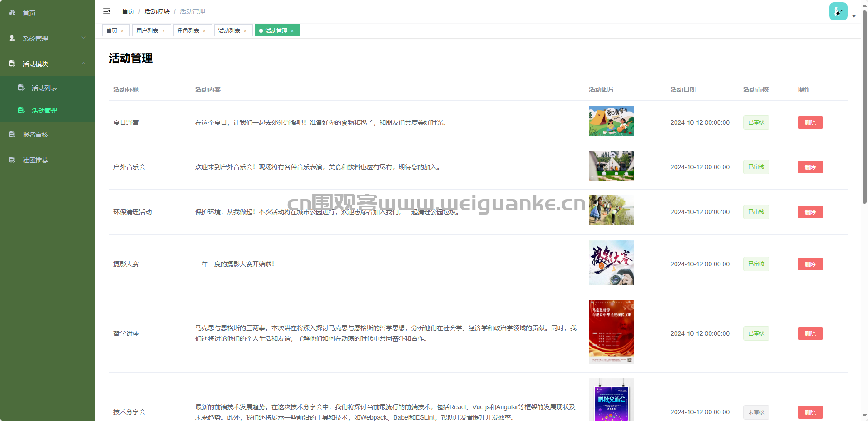Open the 户外音乐会 activity image
868x421 pixels.
coord(611,166)
